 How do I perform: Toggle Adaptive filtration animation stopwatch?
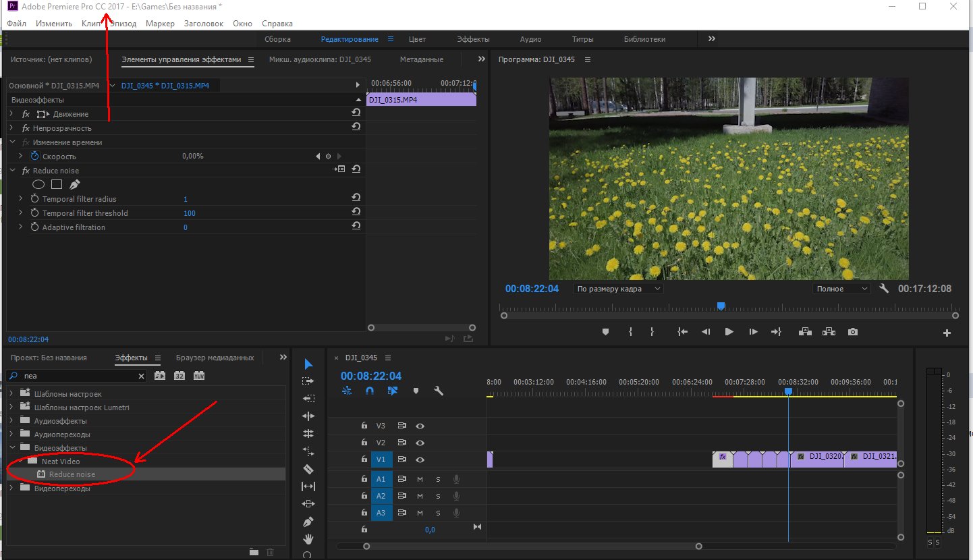pyautogui.click(x=35, y=227)
